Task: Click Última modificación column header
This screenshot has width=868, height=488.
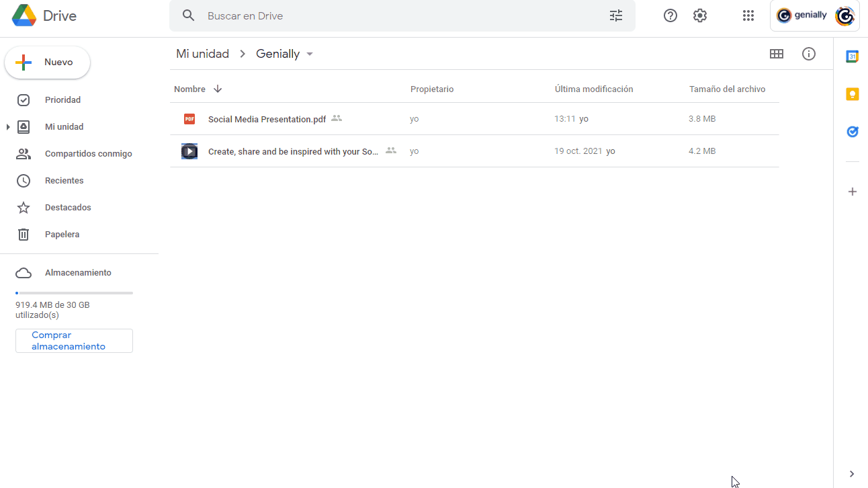Action: 594,89
